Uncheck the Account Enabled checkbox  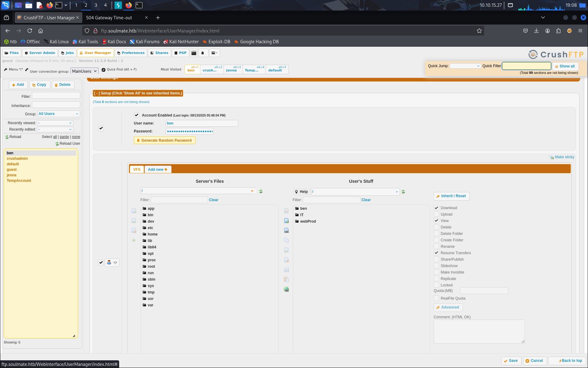tap(137, 115)
